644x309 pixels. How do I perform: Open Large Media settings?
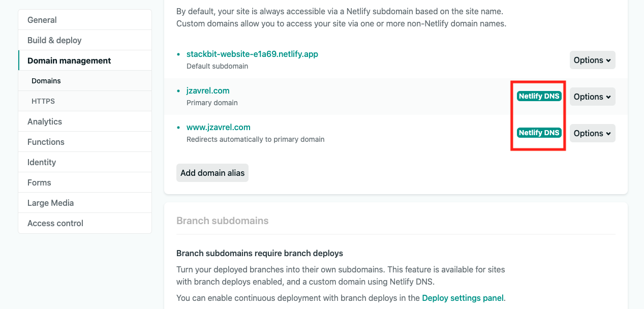click(x=85, y=203)
